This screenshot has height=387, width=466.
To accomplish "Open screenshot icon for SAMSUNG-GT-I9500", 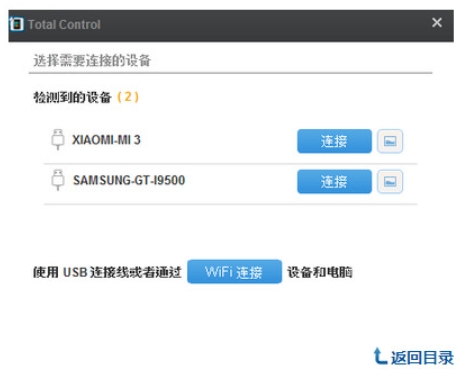I will pos(390,181).
